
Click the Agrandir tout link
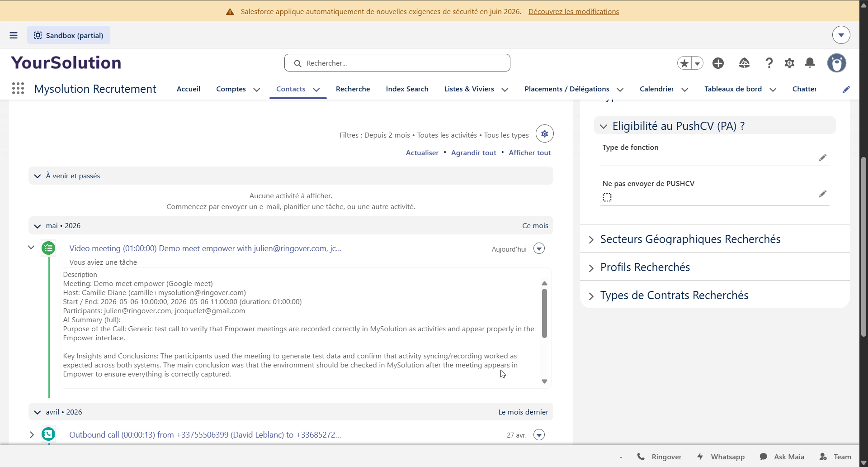pos(473,152)
